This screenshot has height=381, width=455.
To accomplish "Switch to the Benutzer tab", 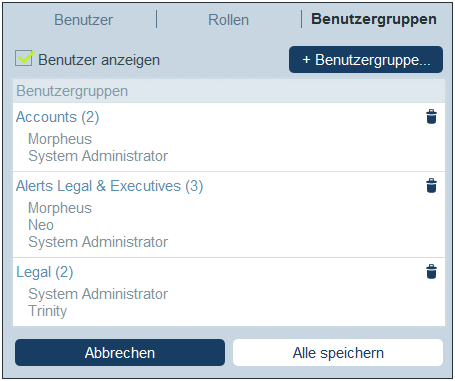I will pyautogui.click(x=83, y=20).
